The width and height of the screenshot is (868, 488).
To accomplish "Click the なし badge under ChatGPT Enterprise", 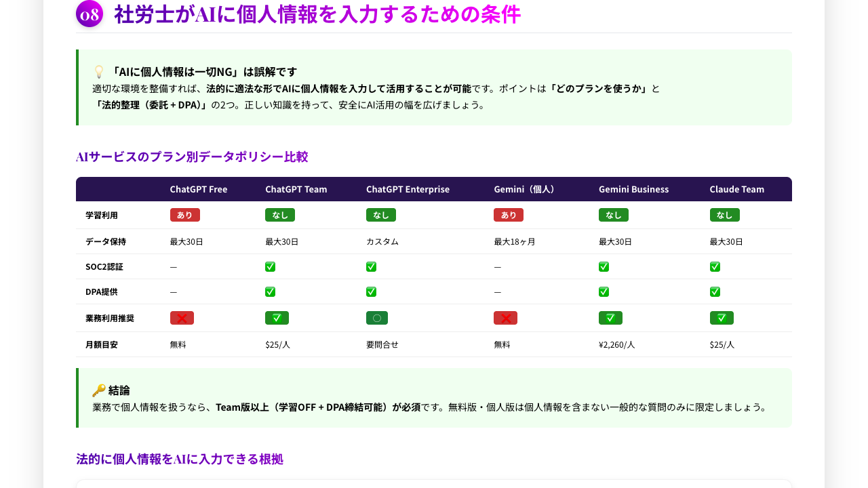I will (381, 215).
